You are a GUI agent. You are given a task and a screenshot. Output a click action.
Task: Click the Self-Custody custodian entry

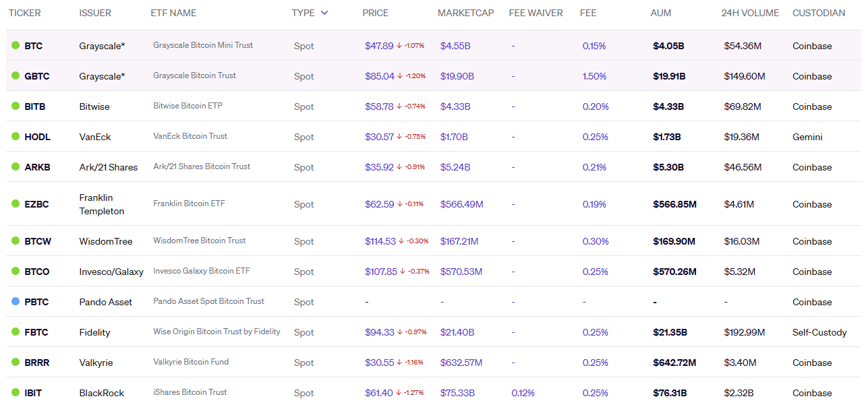(x=819, y=332)
